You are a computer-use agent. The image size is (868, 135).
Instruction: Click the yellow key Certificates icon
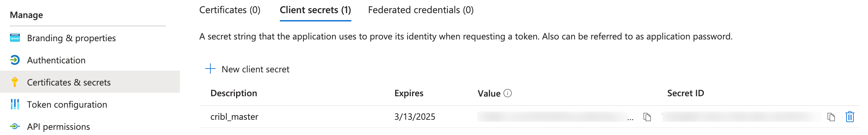[15, 82]
